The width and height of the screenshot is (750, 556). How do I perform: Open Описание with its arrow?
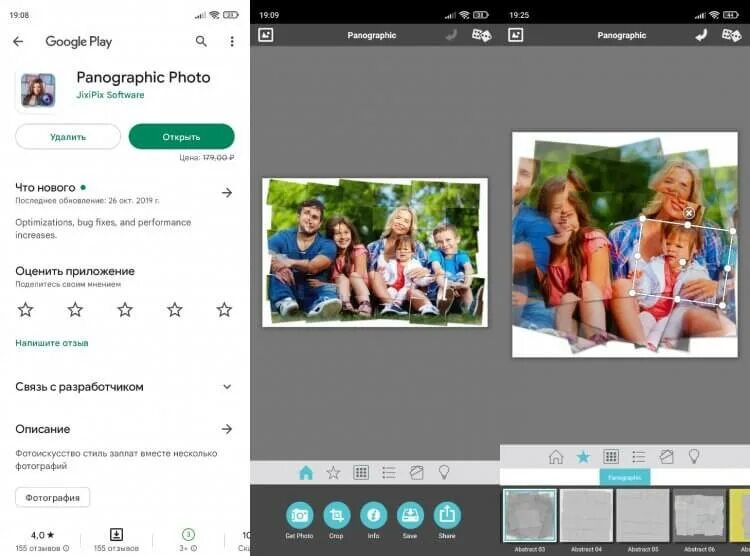click(227, 429)
